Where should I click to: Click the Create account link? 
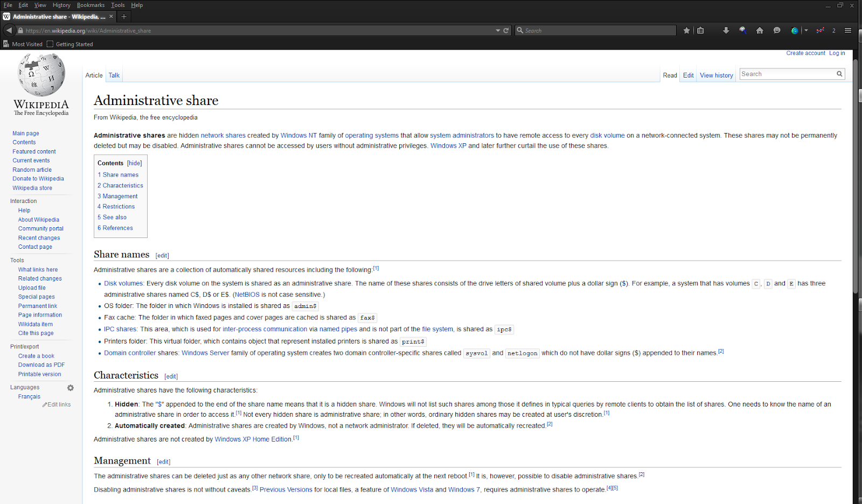tap(805, 53)
